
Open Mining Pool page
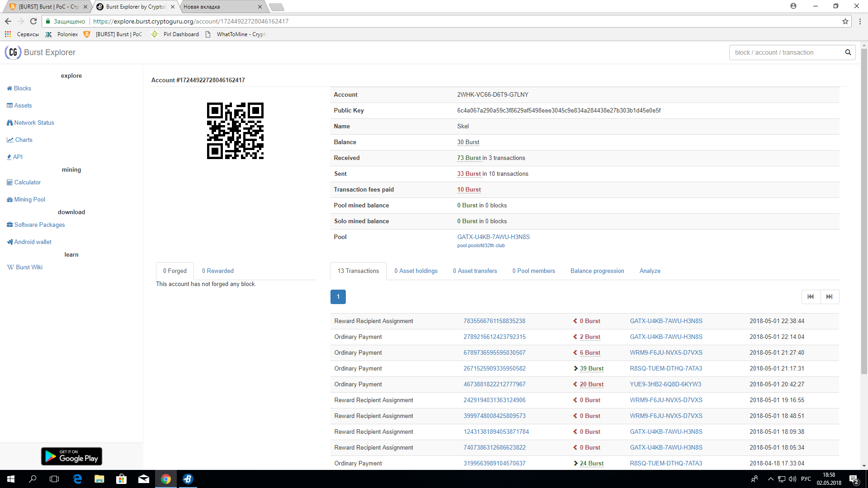(26, 199)
